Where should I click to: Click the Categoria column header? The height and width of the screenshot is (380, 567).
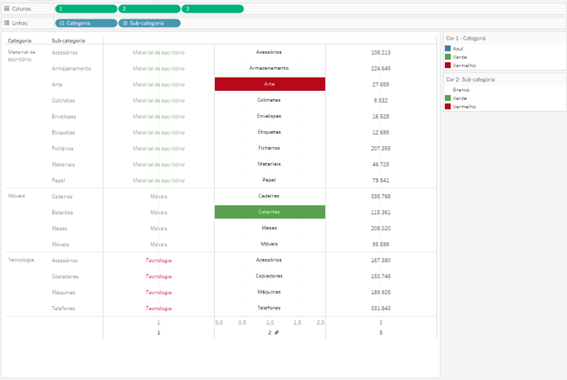tap(20, 40)
